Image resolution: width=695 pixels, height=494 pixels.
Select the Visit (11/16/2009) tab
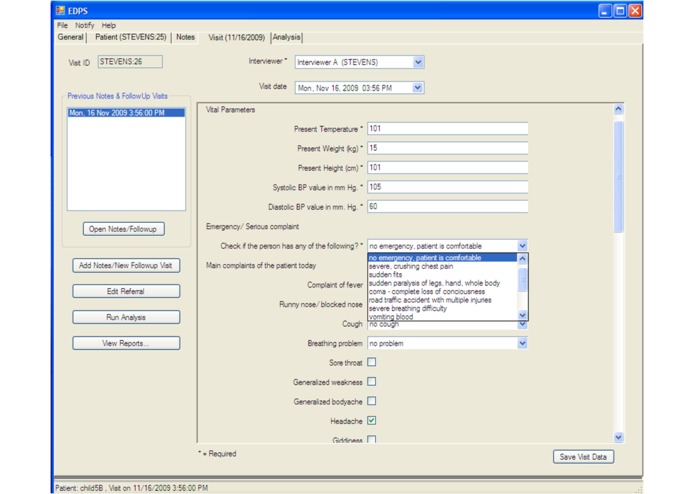tap(237, 38)
